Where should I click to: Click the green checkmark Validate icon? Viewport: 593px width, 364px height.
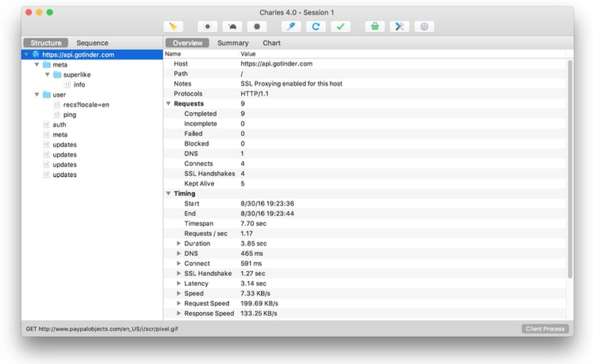[x=340, y=26]
